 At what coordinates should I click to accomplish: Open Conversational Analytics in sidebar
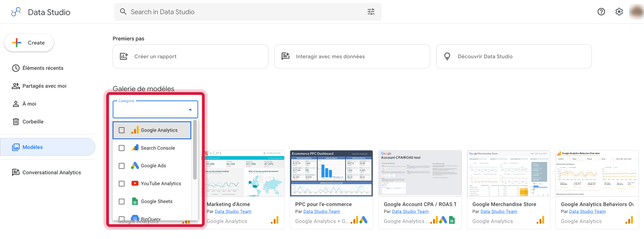pos(47,172)
